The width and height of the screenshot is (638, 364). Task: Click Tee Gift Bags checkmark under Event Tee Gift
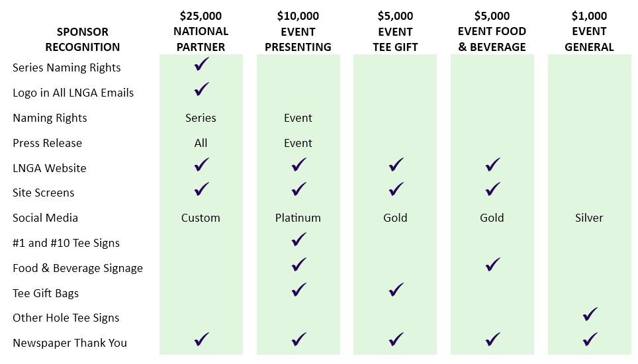pos(396,290)
